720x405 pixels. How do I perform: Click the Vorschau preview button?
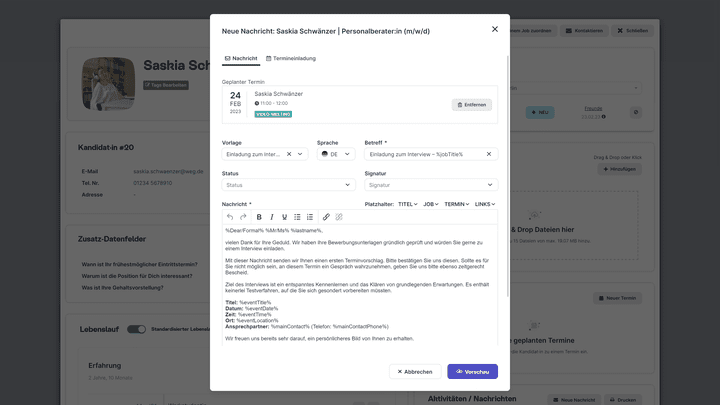click(x=472, y=371)
